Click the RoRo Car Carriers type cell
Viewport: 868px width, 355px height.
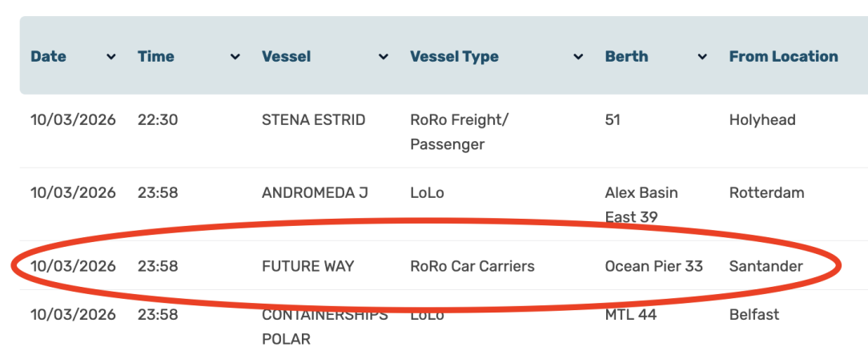click(x=472, y=266)
